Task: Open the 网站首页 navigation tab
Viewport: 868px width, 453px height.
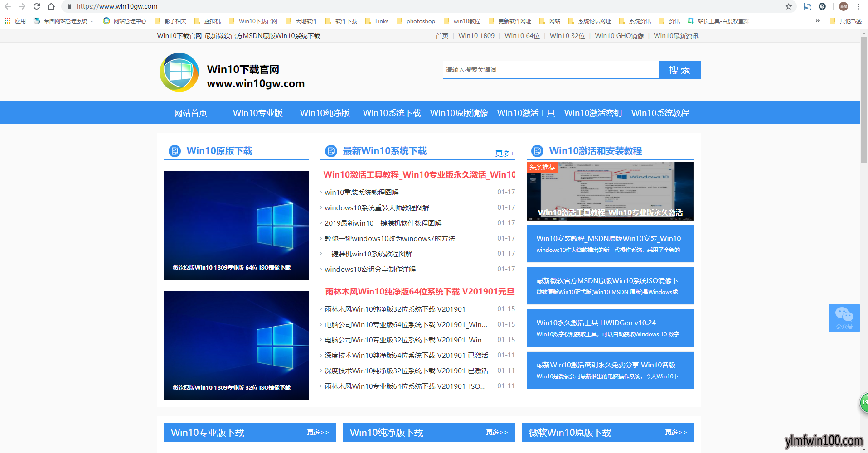Action: point(190,113)
